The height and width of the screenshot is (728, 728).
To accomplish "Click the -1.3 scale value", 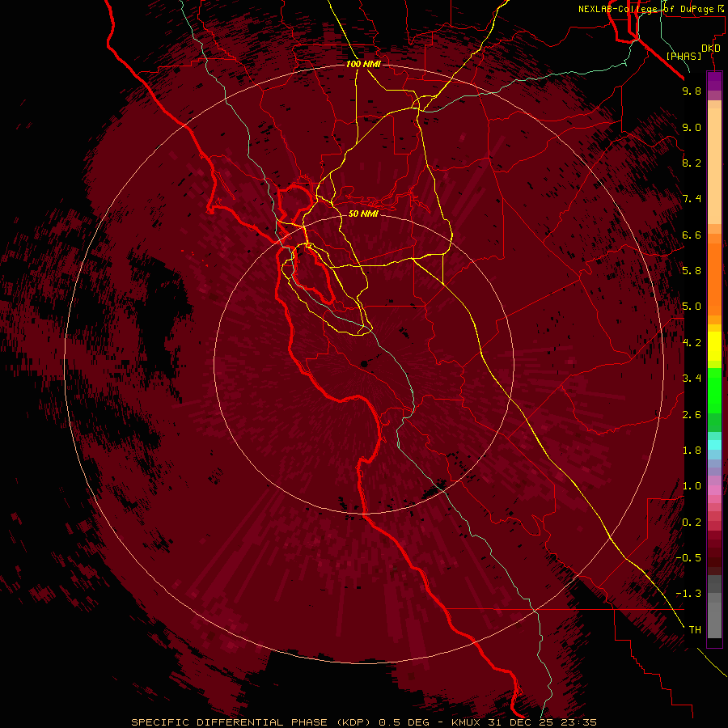I will coord(688,594).
